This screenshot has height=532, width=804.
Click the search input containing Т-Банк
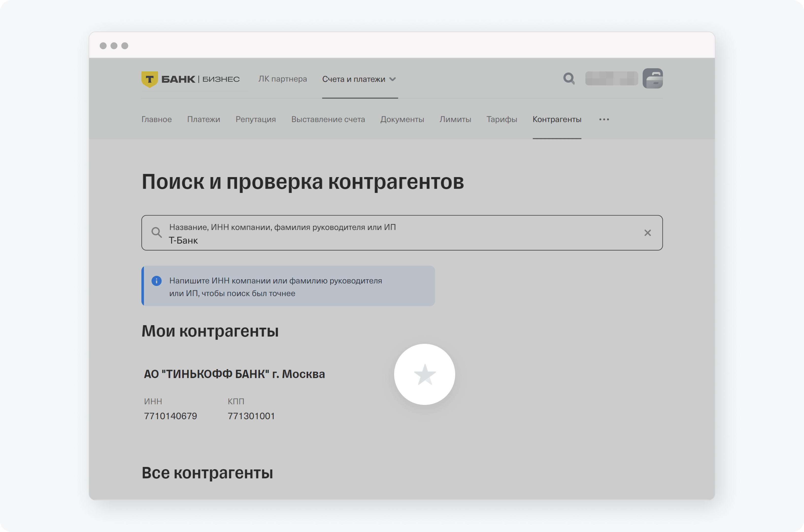[402, 233]
